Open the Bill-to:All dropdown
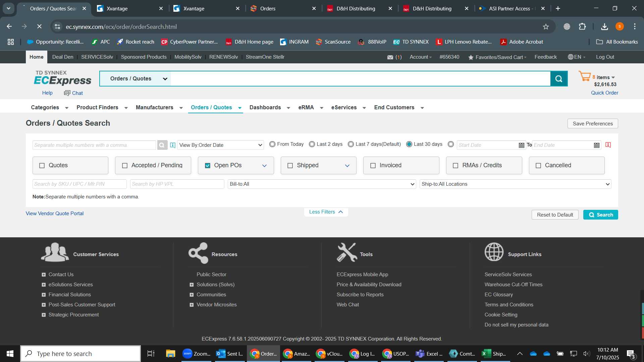The image size is (644, 362). pyautogui.click(x=322, y=184)
